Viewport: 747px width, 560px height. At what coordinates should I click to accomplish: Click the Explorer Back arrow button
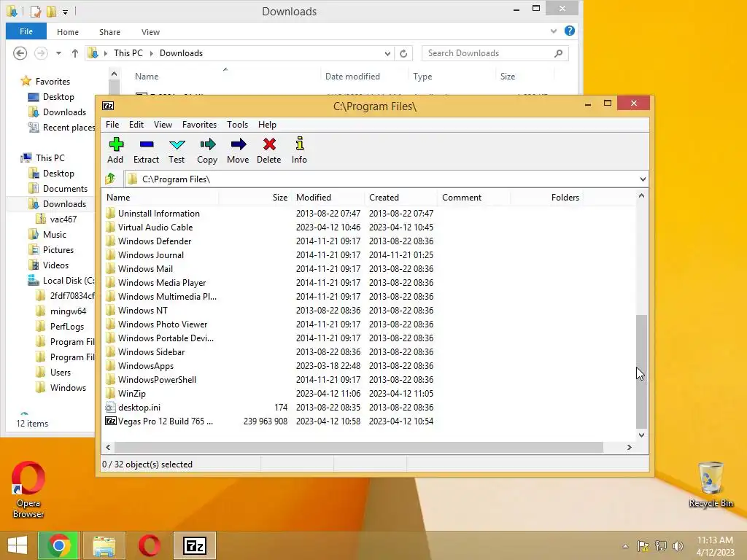point(20,52)
